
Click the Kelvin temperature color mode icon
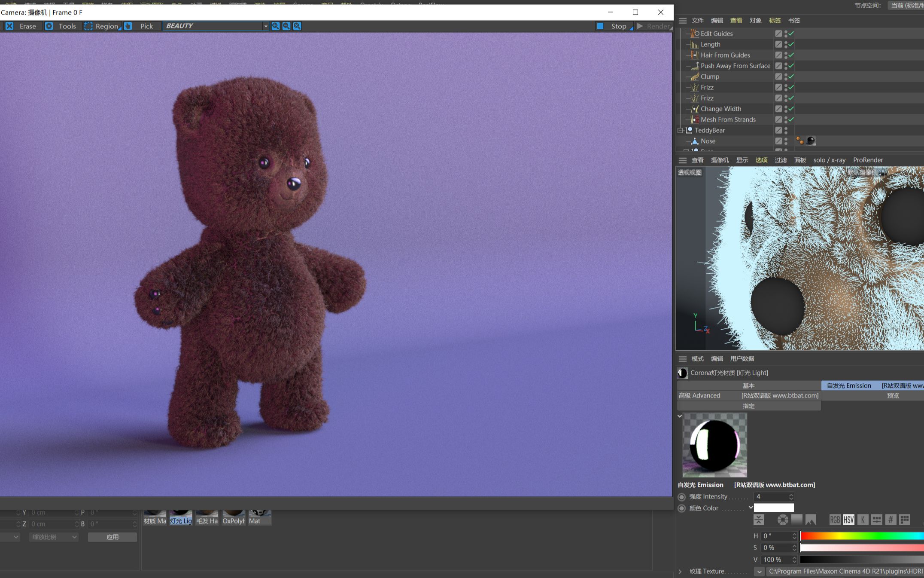[863, 520]
